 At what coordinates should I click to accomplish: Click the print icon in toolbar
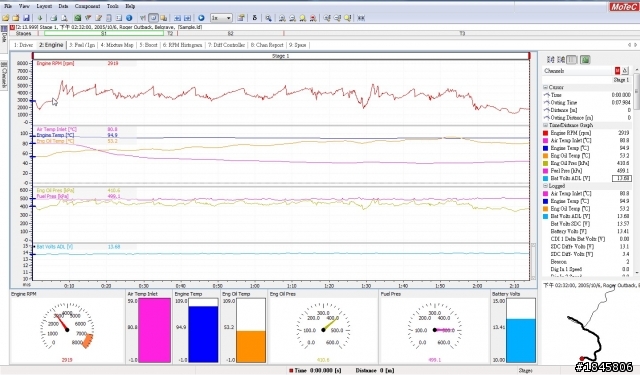(53, 18)
